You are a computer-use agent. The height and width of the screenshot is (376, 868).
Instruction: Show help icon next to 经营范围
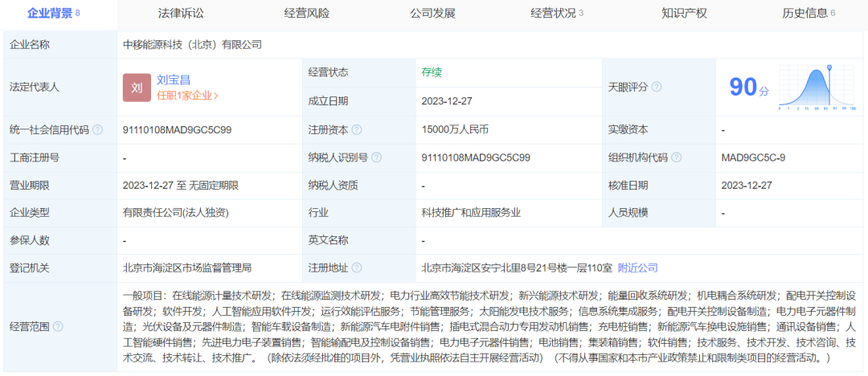(x=58, y=327)
